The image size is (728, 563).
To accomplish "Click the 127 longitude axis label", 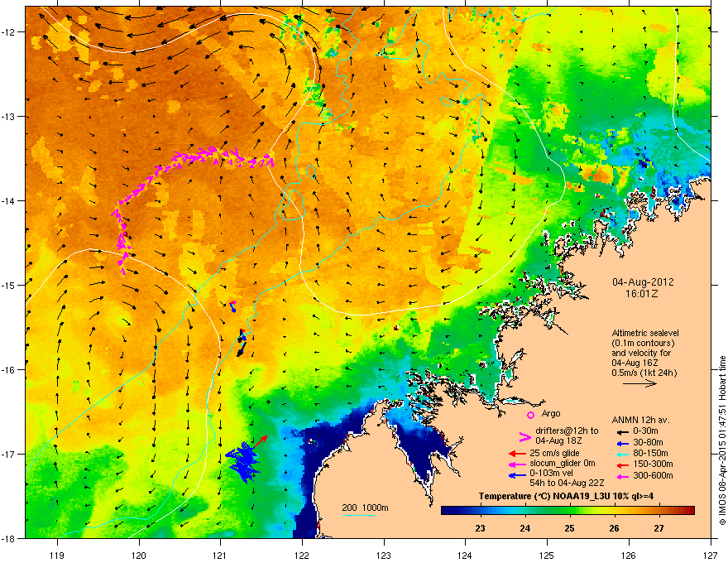I will 711,555.
